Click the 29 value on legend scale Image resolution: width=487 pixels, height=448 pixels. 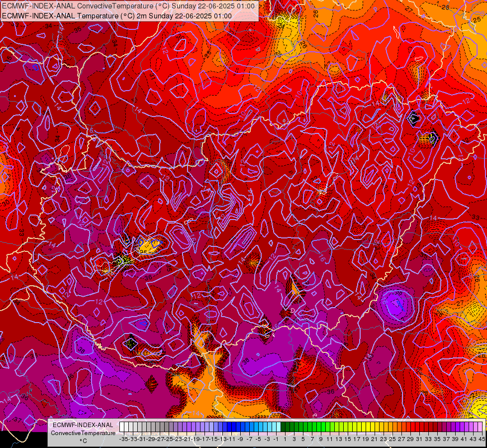410,440
